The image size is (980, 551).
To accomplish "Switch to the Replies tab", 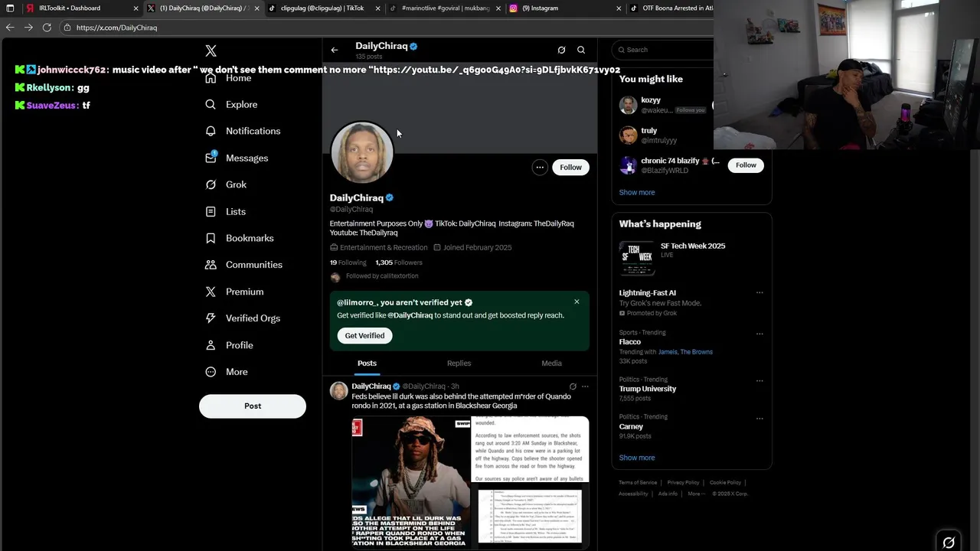I will (x=459, y=364).
